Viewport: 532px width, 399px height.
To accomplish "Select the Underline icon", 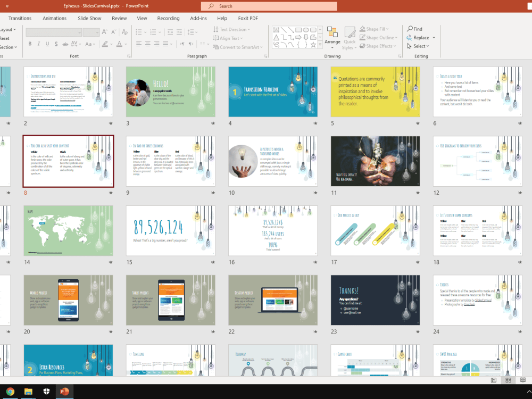I will click(x=47, y=43).
